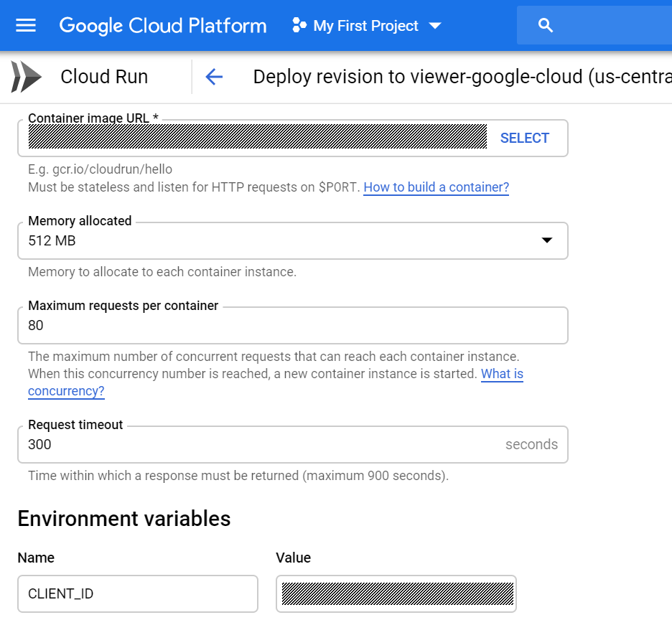Open the hamburger navigation menu
Image resolution: width=672 pixels, height=620 pixels.
click(x=26, y=26)
